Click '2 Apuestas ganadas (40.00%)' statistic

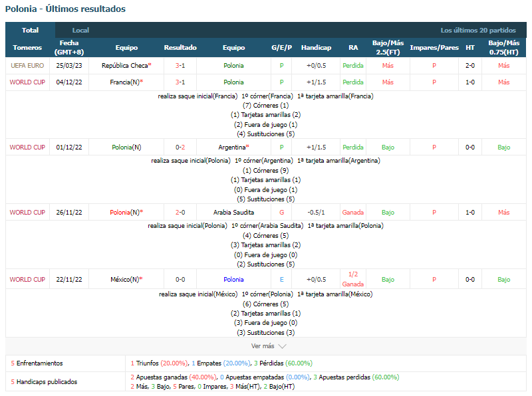pyautogui.click(x=173, y=377)
